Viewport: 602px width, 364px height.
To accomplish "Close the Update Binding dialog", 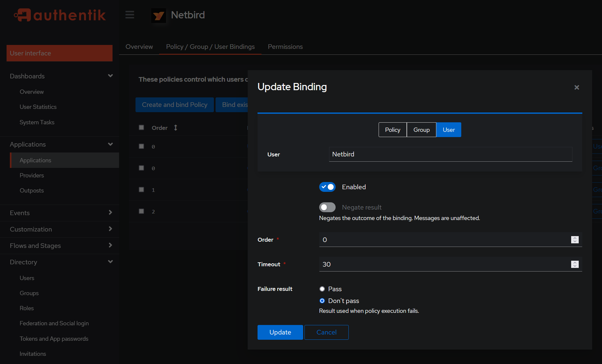I will 576,87.
